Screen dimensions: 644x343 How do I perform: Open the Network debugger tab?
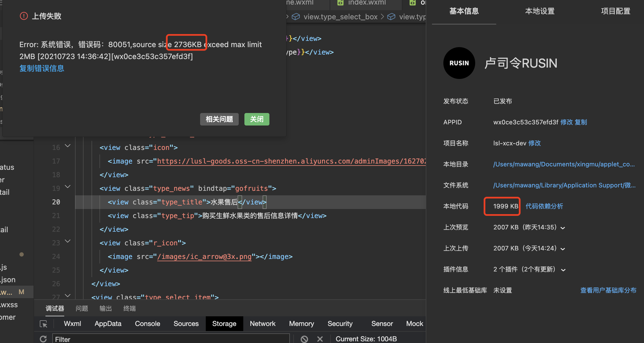click(263, 324)
